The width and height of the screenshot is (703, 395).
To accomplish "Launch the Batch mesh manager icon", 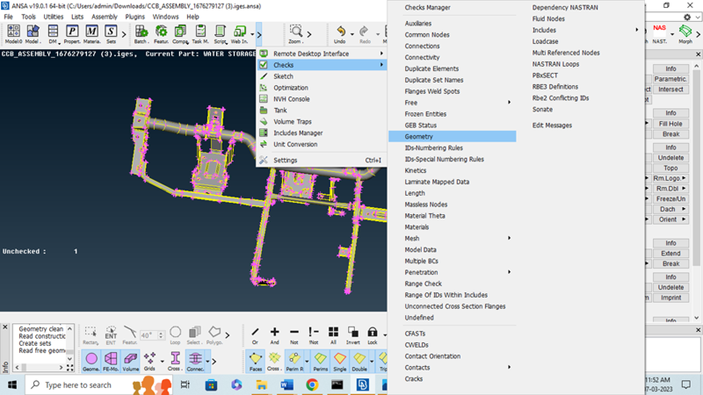I will click(x=141, y=34).
